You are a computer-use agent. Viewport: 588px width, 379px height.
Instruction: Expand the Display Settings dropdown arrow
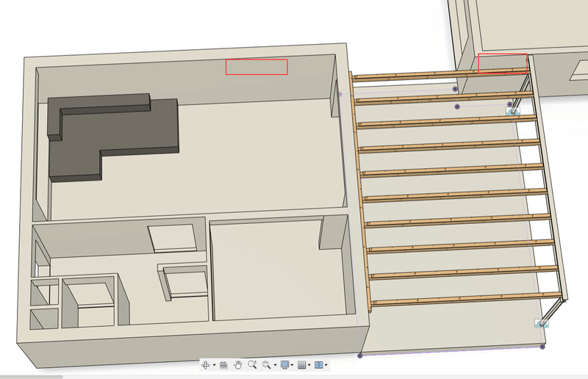coord(292,365)
